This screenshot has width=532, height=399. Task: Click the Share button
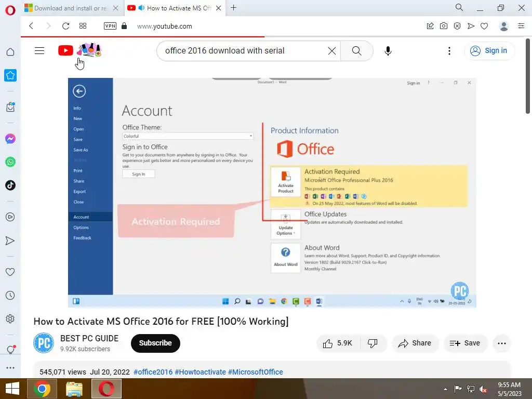pyautogui.click(x=415, y=343)
